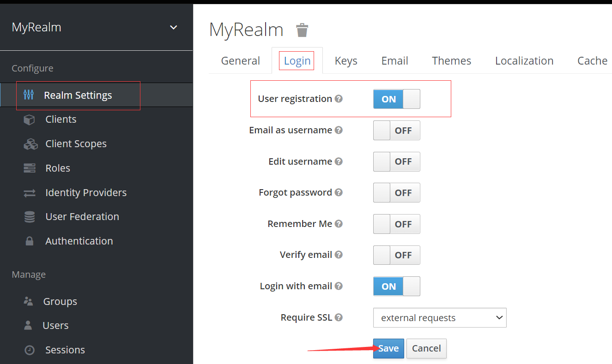Show help tooltip for Edit username
Viewport: 612px width, 364px height.
tap(339, 161)
